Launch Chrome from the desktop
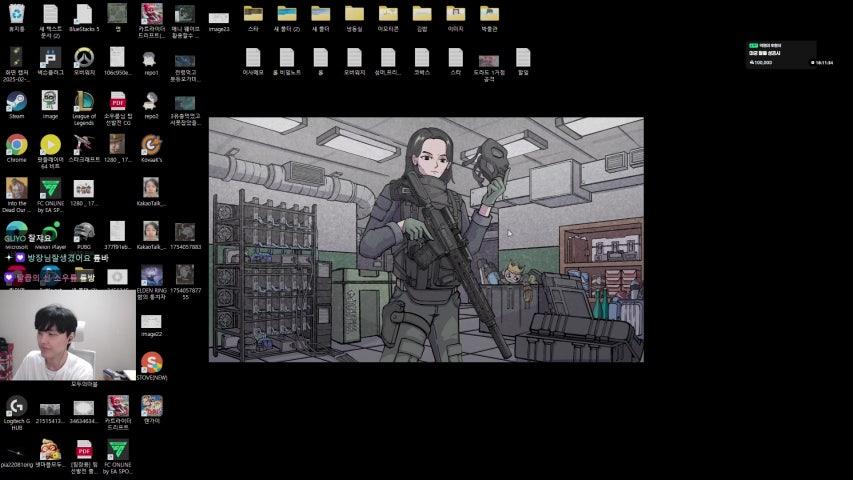853x480 pixels. [x=17, y=149]
